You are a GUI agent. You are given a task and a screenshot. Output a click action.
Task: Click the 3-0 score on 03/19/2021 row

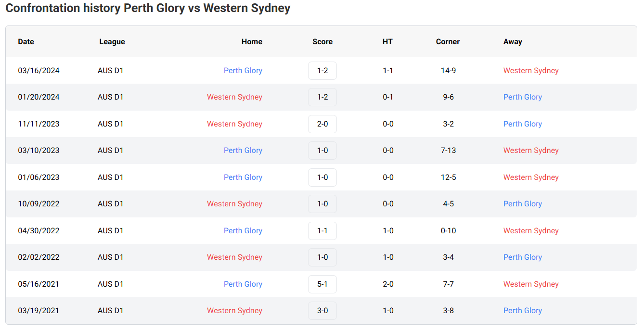coord(322,311)
